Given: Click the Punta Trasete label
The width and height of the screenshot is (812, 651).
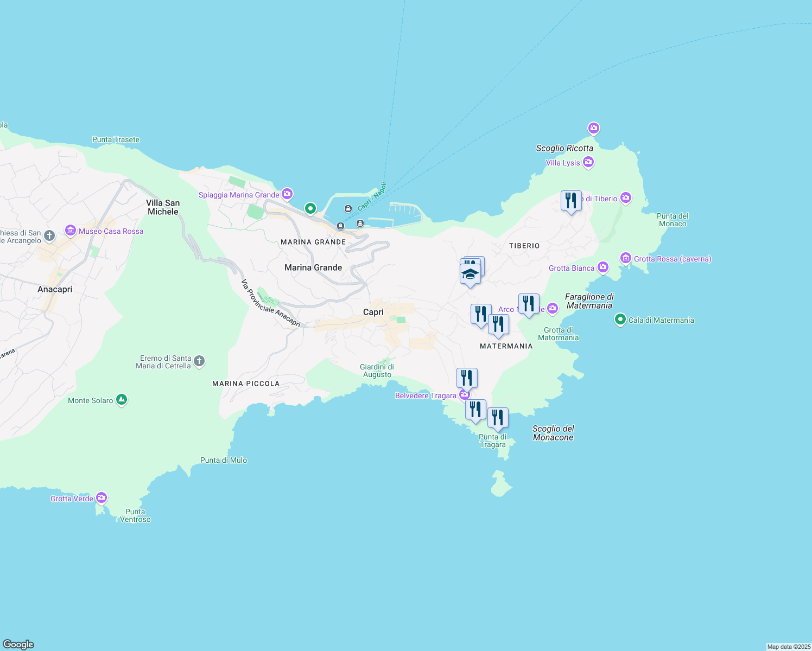Looking at the screenshot, I should tap(116, 139).
